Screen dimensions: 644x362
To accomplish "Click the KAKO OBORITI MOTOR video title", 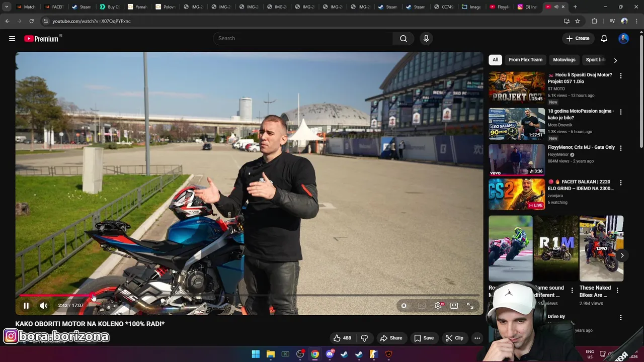I will (90, 324).
